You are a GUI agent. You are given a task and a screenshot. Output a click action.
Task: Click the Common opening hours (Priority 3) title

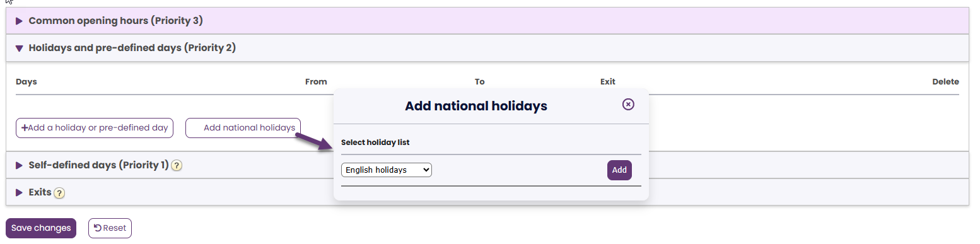[x=115, y=21]
